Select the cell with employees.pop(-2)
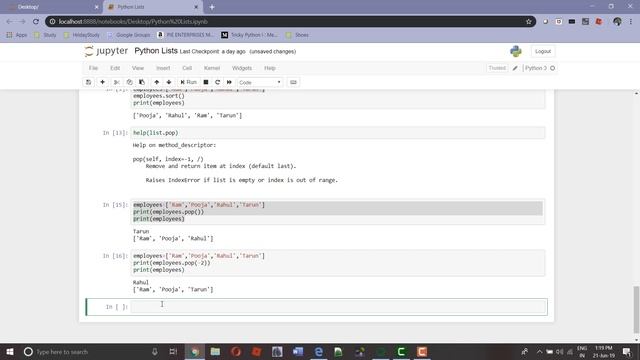 click(x=338, y=263)
